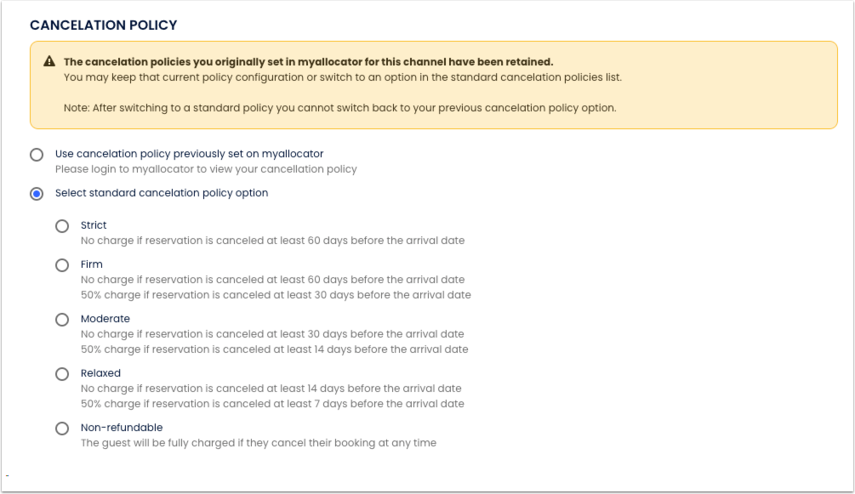Viewport: 855px width, 494px height.
Task: Enable the standard cancelation policy option radio
Action: [x=37, y=194]
